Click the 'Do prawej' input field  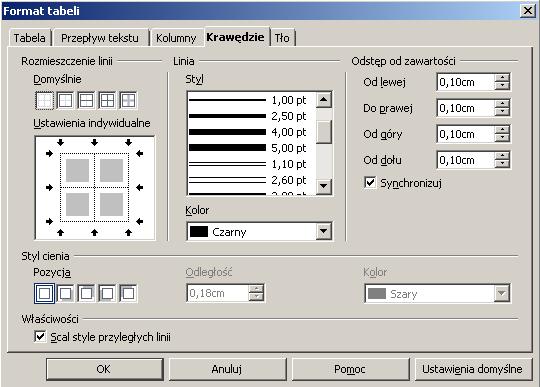point(466,108)
